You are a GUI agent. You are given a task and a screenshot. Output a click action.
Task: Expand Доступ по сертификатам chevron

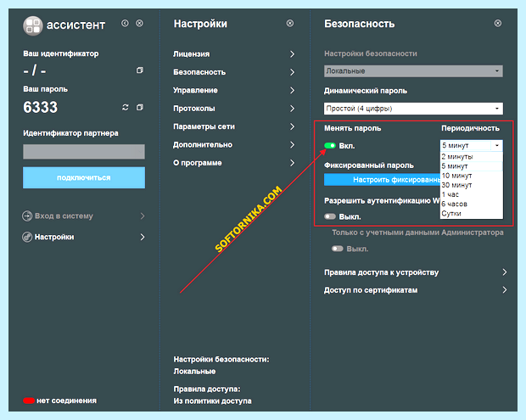(505, 290)
